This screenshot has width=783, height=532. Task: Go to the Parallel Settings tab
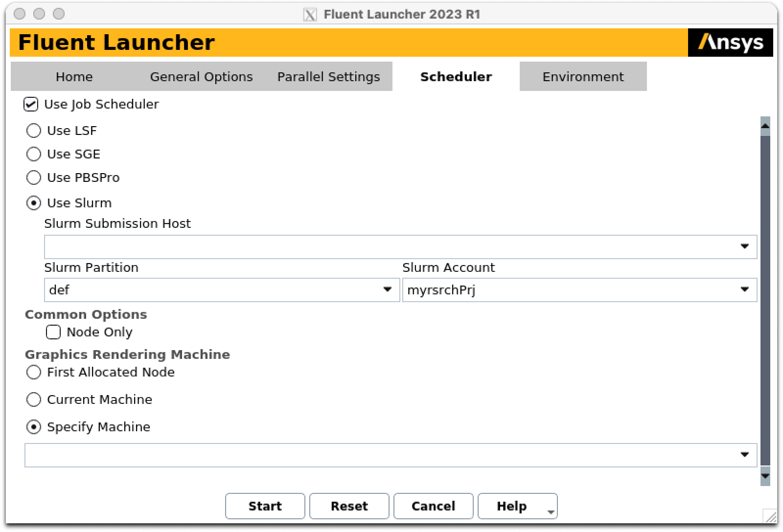[x=329, y=77]
